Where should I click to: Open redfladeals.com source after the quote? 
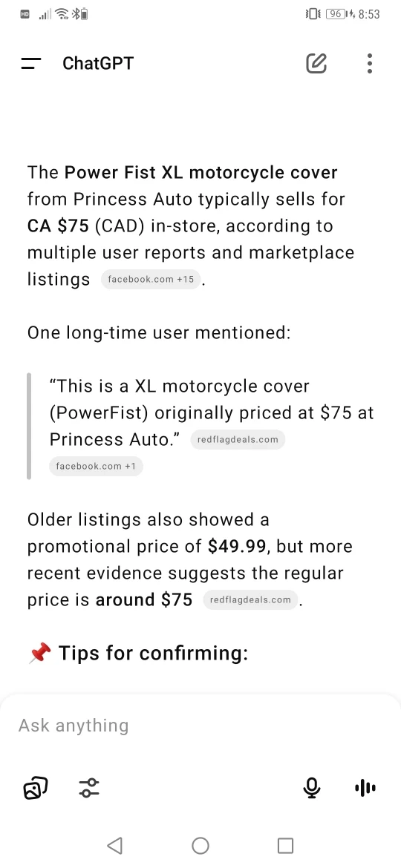point(238,439)
